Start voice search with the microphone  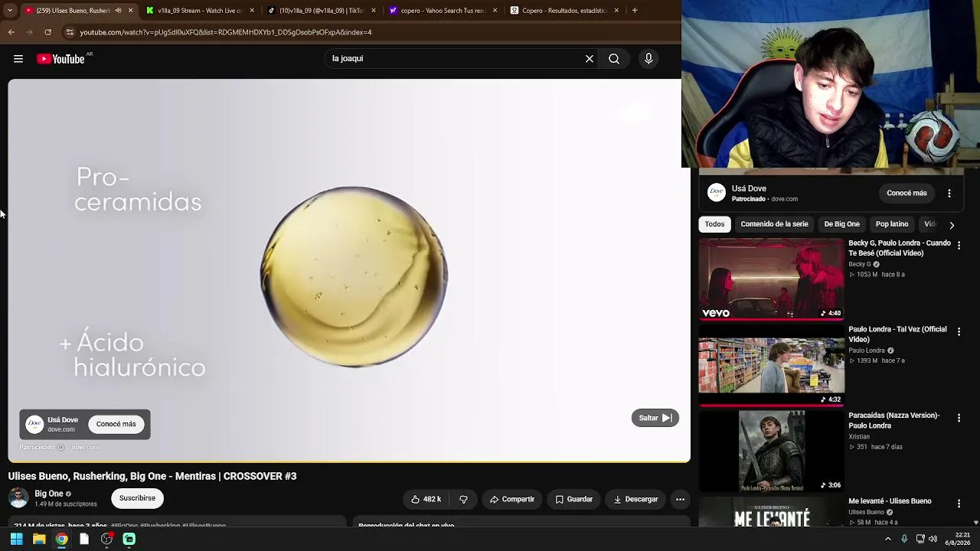coord(648,59)
